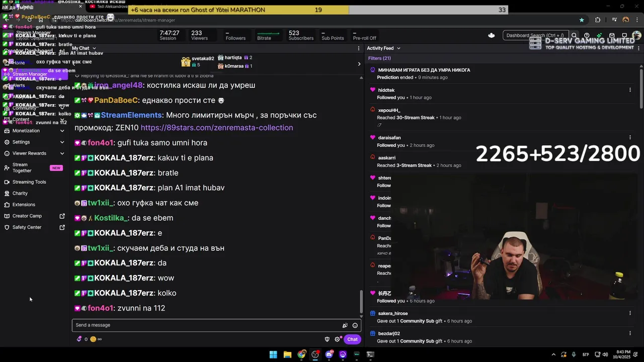Screen dimensions: 644x362
Task: Click the Charity sidebar icon
Action: pos(7,194)
